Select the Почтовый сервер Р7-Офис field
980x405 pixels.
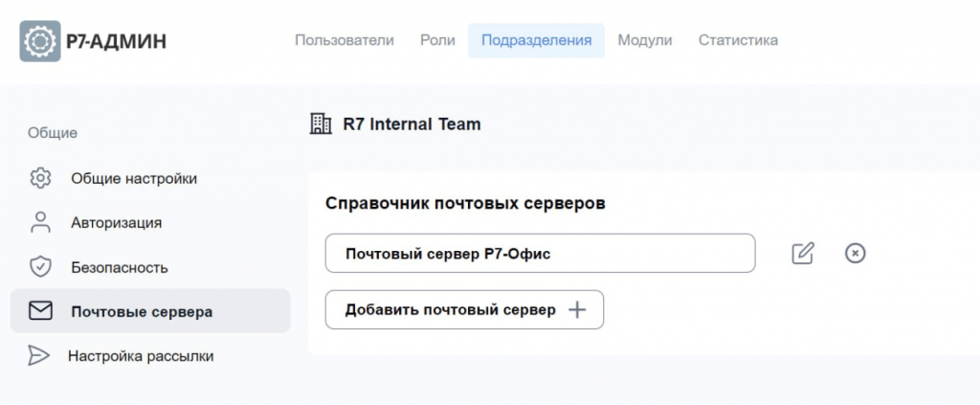point(540,253)
